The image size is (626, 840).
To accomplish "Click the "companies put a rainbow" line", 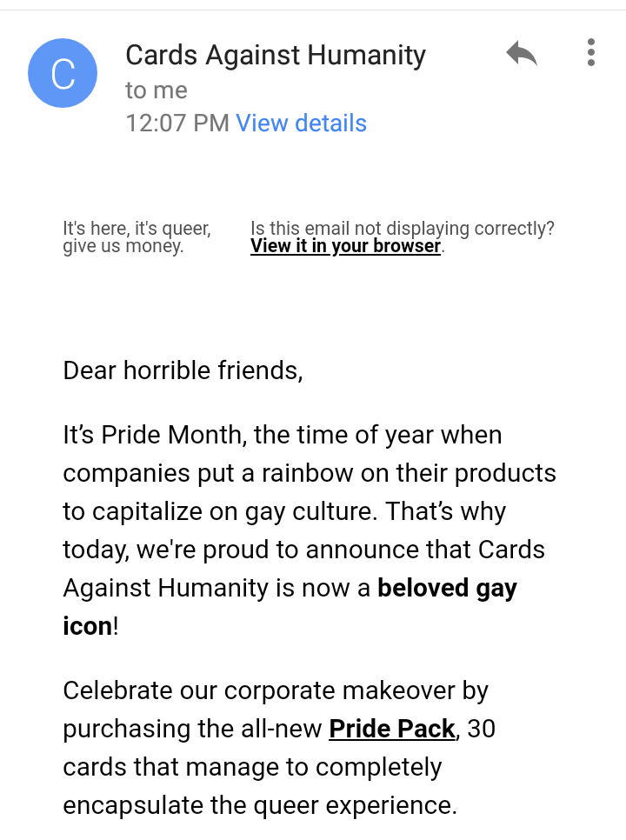I will 309,473.
